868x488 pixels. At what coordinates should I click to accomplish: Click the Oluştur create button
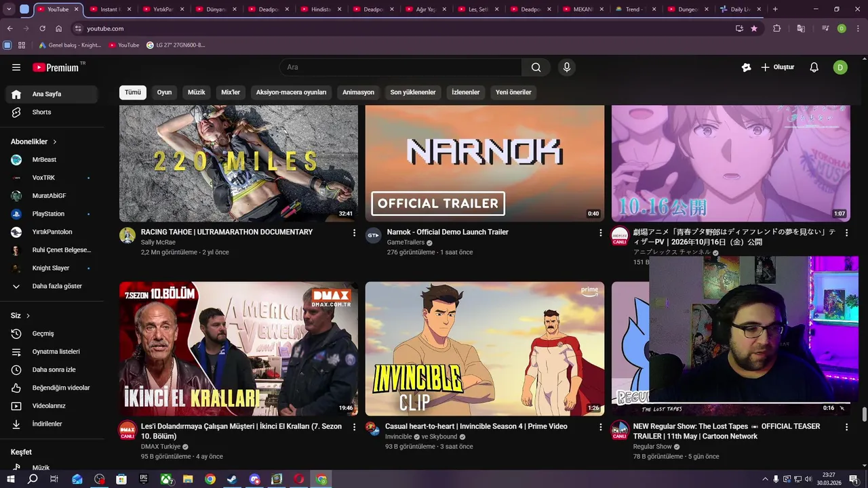point(777,67)
